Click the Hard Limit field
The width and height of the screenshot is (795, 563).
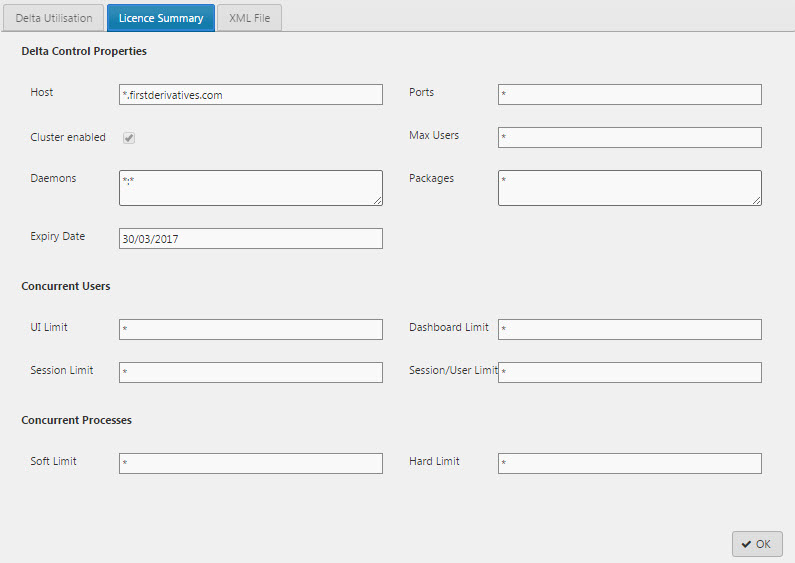(x=630, y=463)
